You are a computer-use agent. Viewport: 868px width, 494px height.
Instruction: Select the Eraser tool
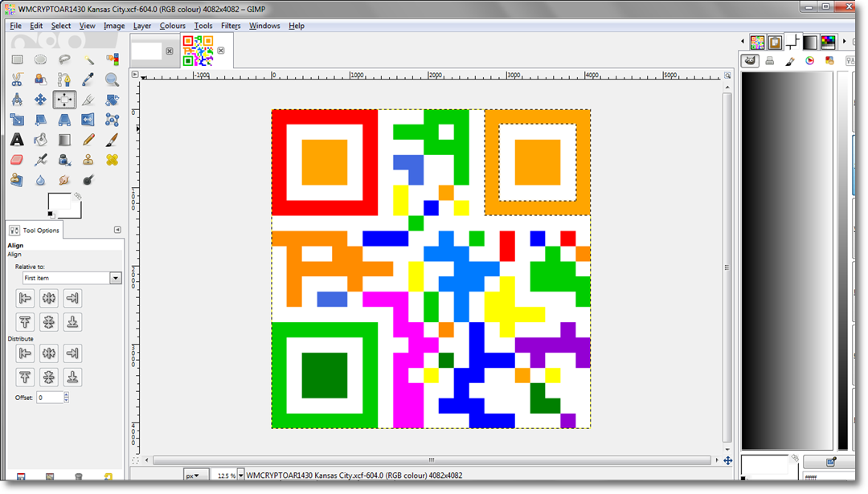point(17,160)
